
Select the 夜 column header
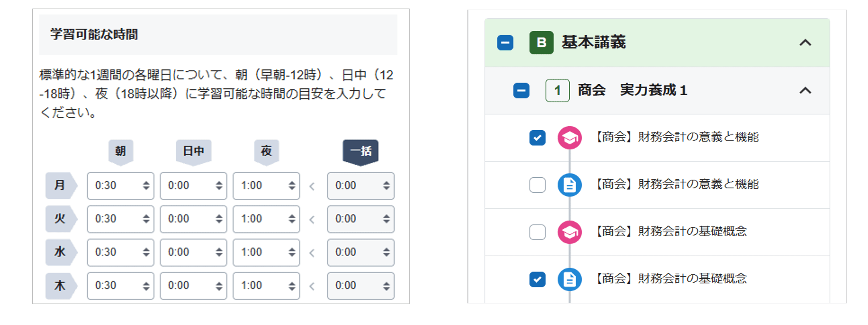pyautogui.click(x=266, y=151)
